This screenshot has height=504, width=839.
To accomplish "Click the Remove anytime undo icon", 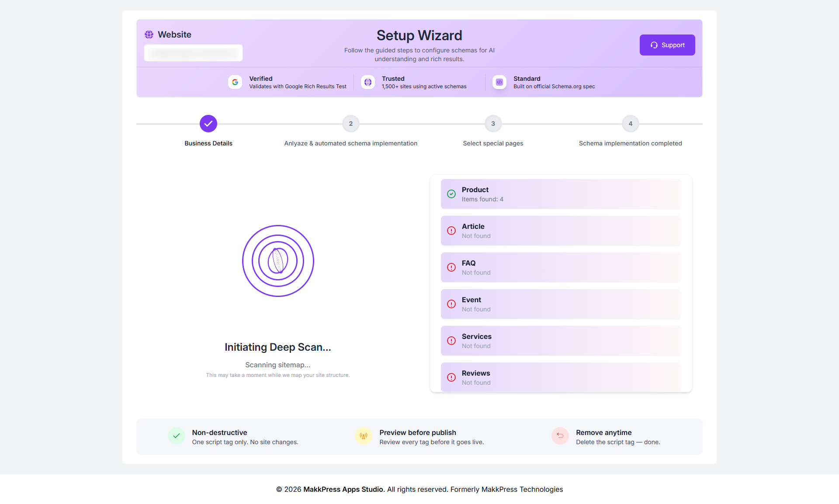I will coord(560,436).
